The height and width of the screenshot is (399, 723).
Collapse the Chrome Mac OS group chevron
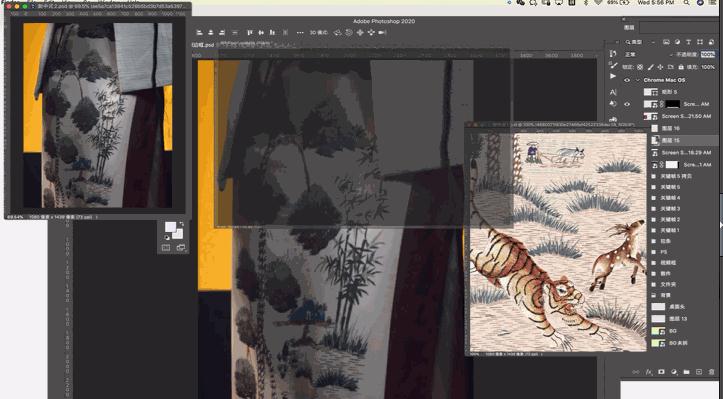click(x=638, y=80)
